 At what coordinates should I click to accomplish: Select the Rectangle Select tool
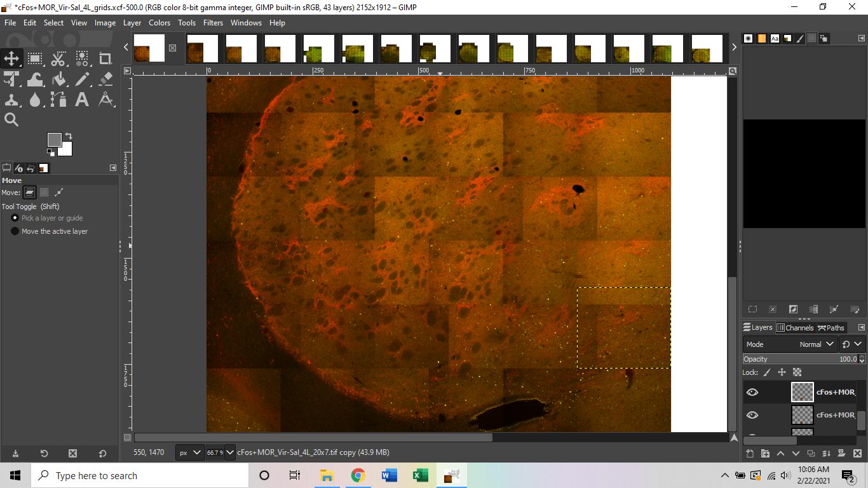[x=35, y=57]
